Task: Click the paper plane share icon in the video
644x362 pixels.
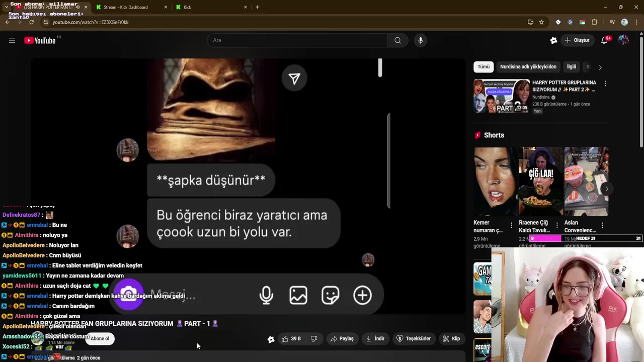Action: coord(294,78)
